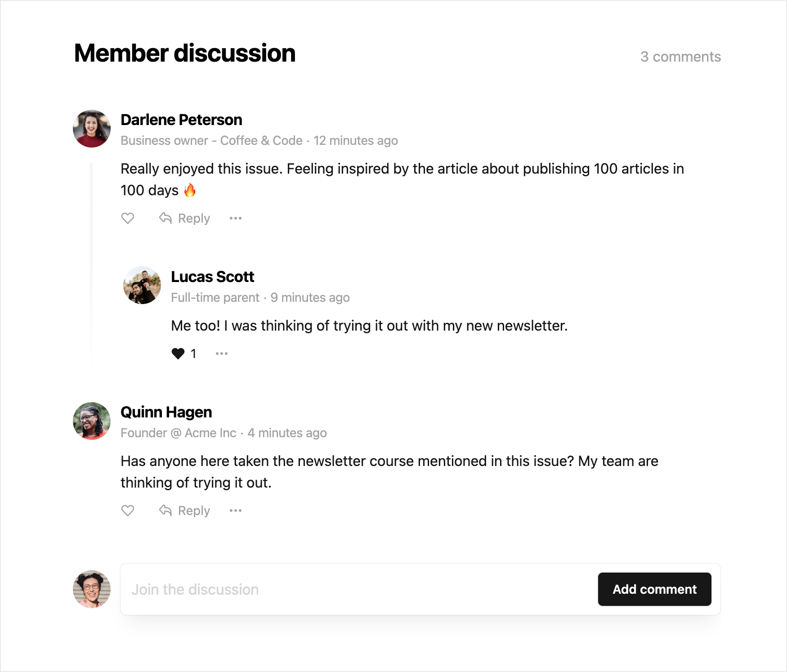The image size is (787, 672).
Task: Like Darlene Peterson's comment
Action: pyautogui.click(x=128, y=218)
